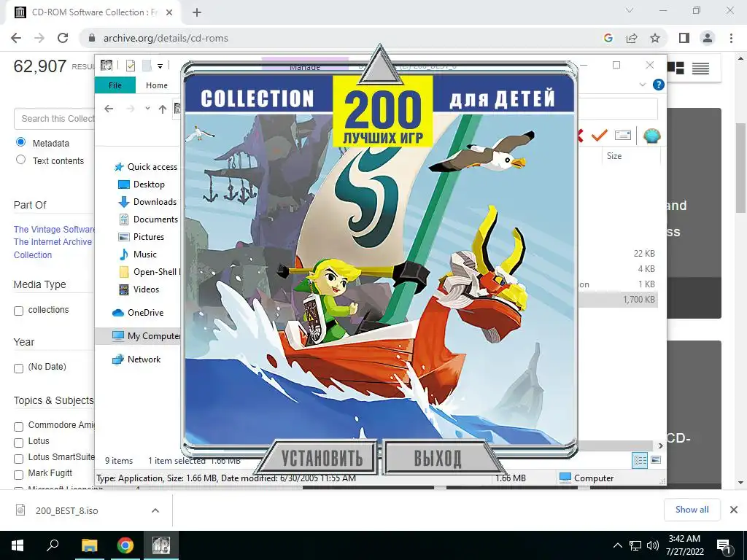Click the Chrome address bar
The width and height of the screenshot is (747, 560).
click(x=333, y=38)
